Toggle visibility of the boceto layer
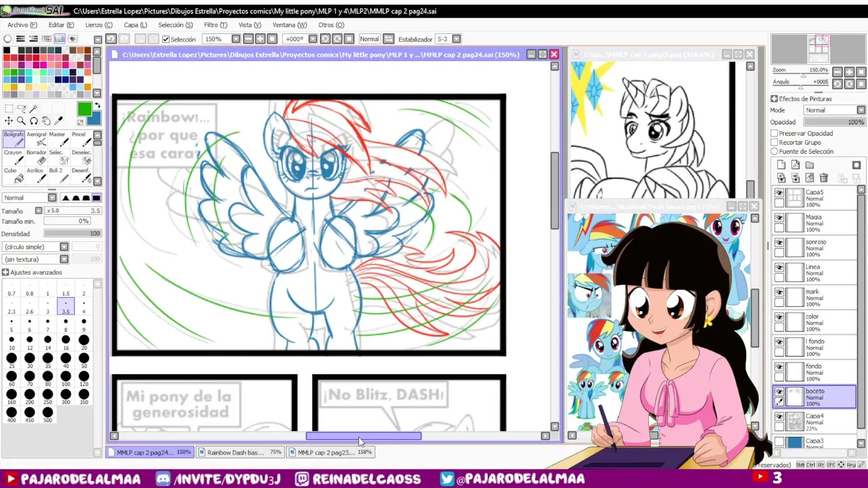868x488 pixels. tap(779, 392)
